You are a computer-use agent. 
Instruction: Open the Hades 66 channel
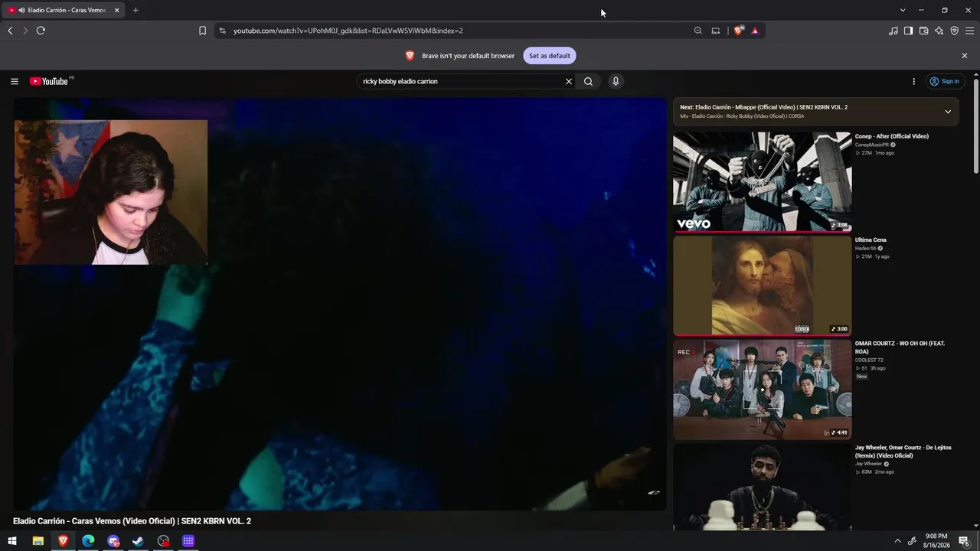point(866,249)
